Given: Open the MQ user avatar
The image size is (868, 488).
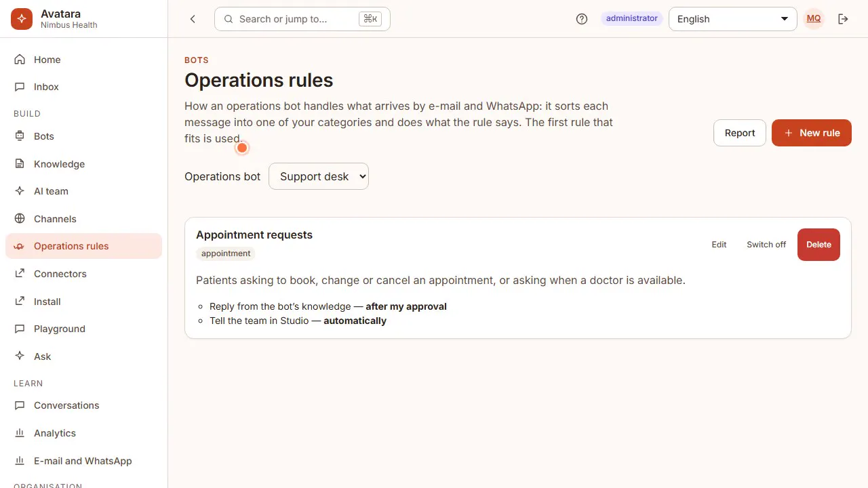Looking at the screenshot, I should click(814, 18).
